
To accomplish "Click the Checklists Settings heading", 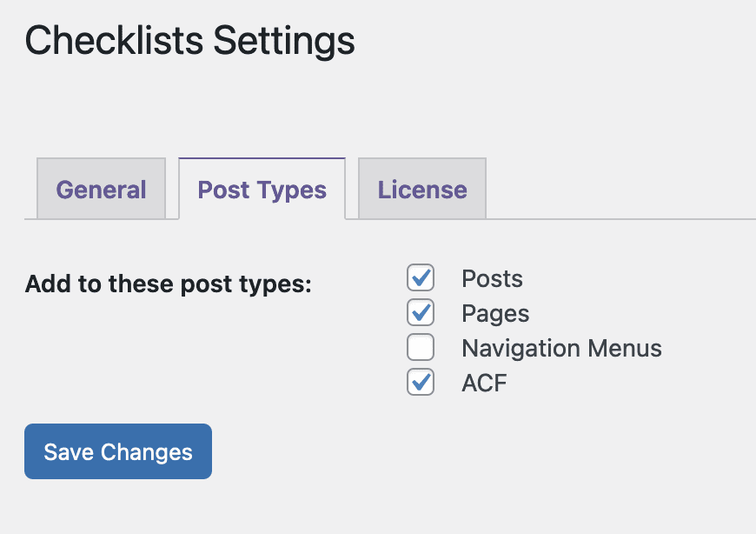I will tap(189, 40).
